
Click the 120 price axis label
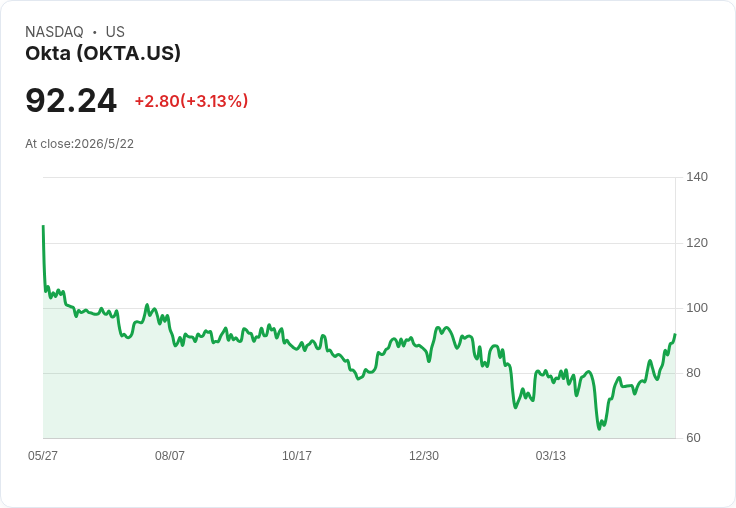coord(697,243)
